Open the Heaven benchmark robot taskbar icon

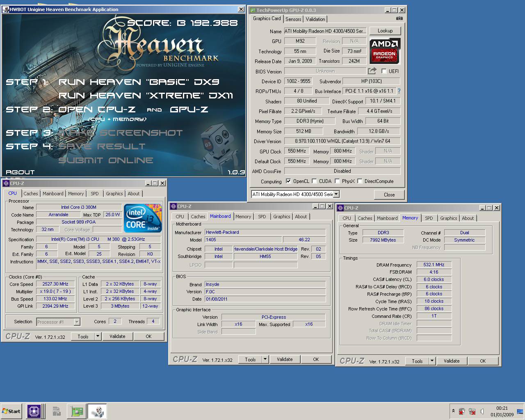(x=97, y=411)
